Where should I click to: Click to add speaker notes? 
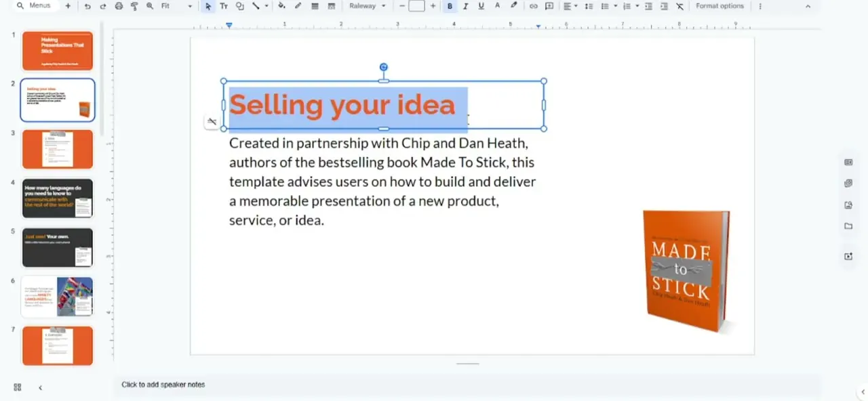coord(163,385)
